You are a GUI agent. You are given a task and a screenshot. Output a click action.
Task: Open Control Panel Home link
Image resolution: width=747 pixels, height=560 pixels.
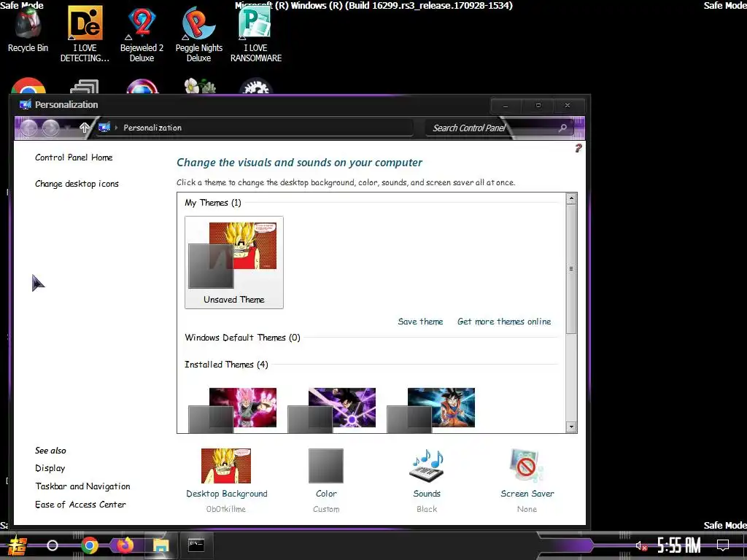[74, 157]
